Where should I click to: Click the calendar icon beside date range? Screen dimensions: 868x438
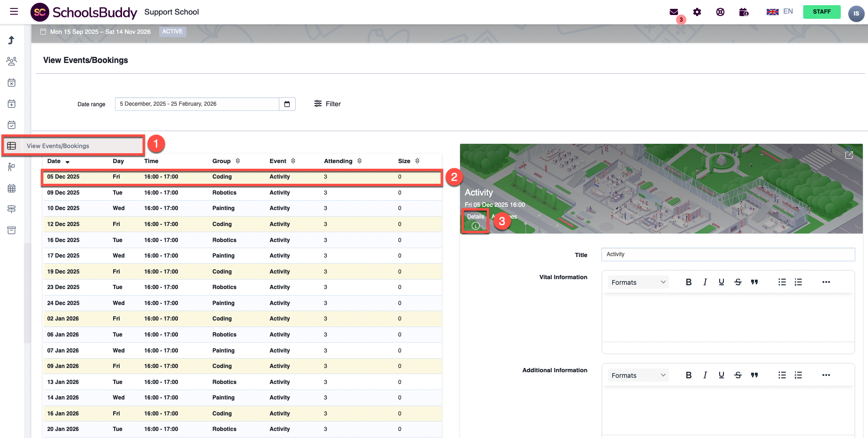coord(287,104)
